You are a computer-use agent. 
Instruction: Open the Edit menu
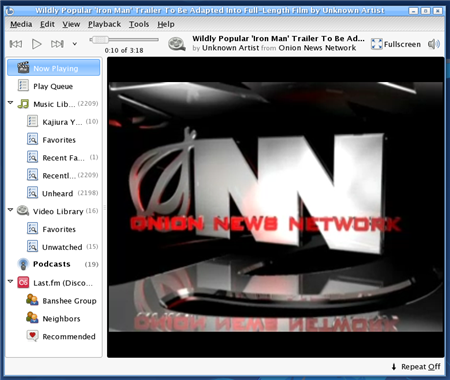pos(47,24)
